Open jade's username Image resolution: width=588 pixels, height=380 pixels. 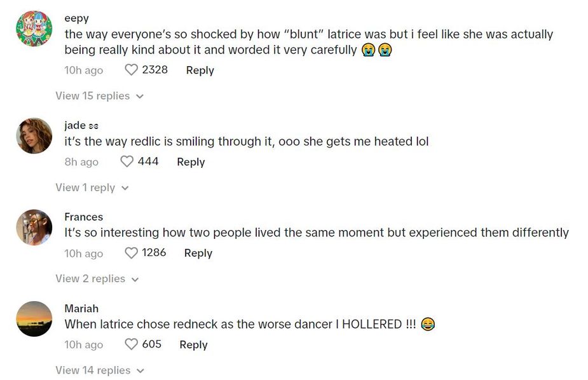tap(75, 125)
